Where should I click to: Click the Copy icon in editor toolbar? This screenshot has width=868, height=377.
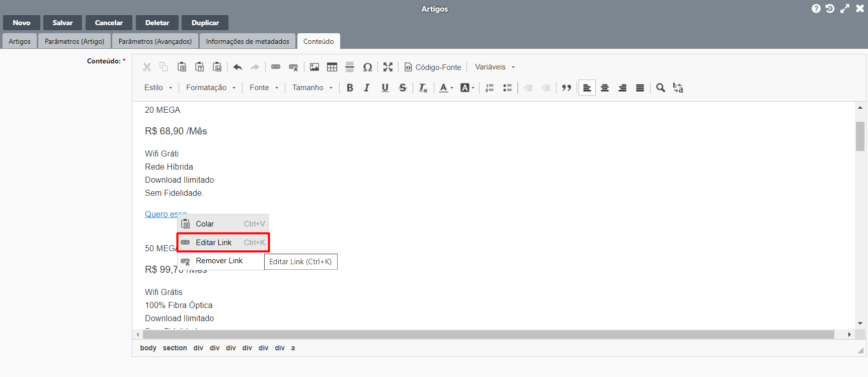[164, 67]
